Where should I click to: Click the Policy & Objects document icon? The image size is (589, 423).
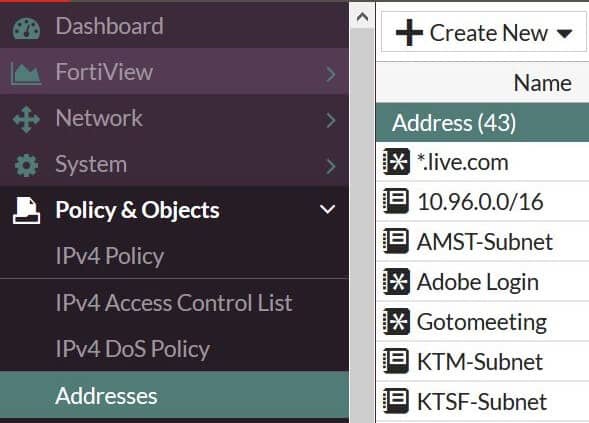coord(26,211)
